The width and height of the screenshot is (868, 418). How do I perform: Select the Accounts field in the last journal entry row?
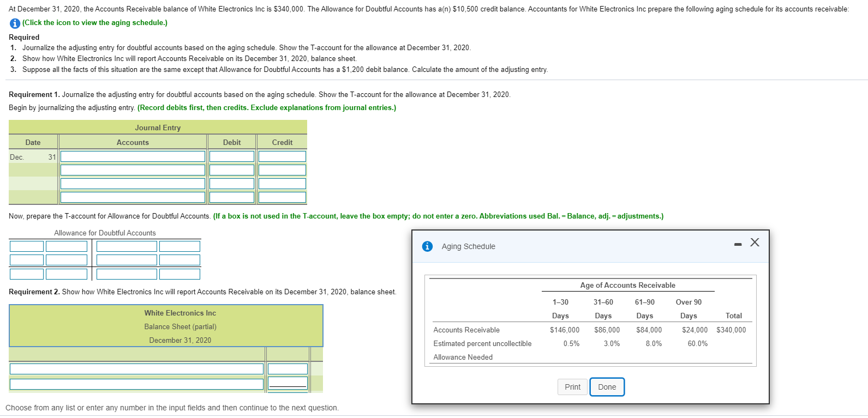point(133,197)
